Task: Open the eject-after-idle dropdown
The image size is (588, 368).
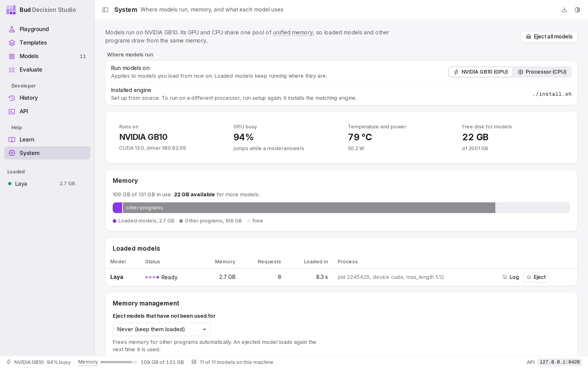Action: pyautogui.click(x=161, y=329)
